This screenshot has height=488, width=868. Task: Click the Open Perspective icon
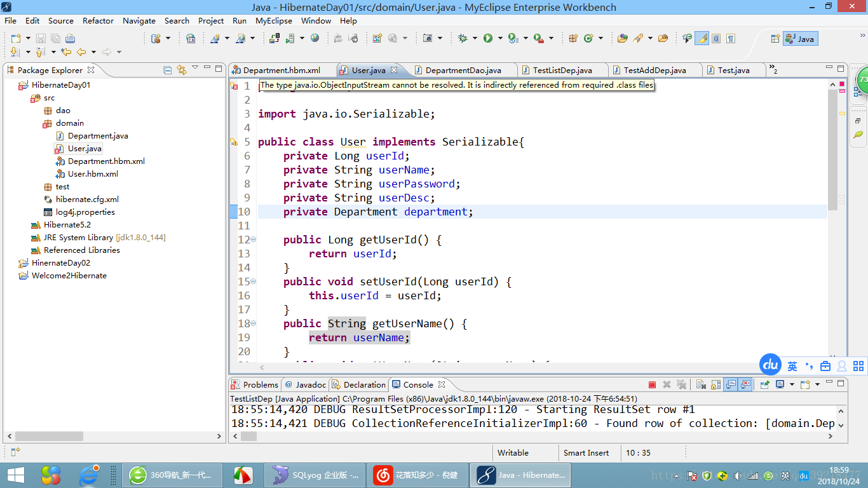[x=775, y=39]
